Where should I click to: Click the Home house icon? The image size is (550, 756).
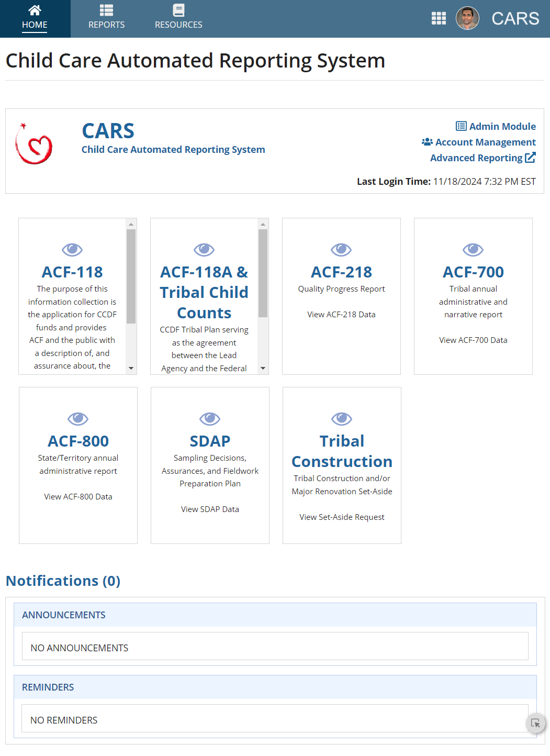[x=35, y=10]
